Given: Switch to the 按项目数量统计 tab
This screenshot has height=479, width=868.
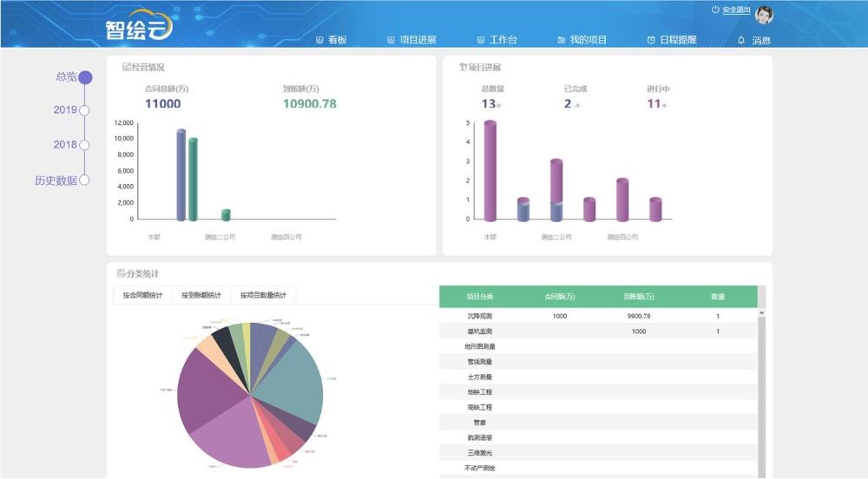Looking at the screenshot, I should coord(263,295).
